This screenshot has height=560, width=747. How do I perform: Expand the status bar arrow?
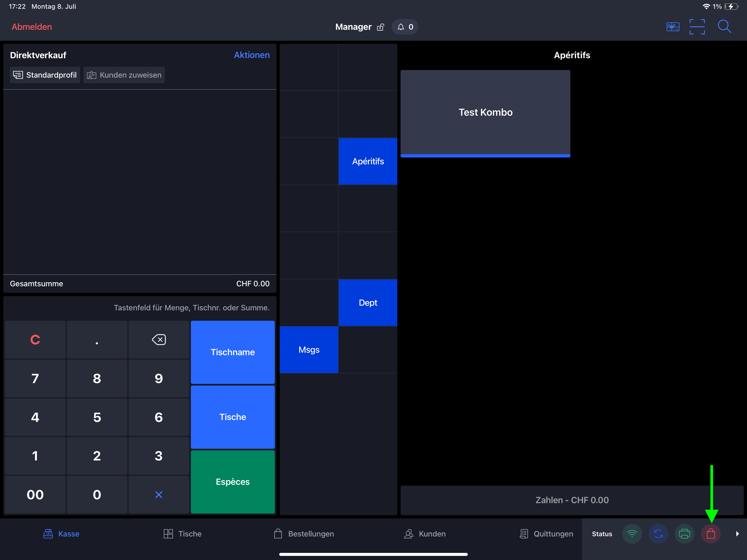(x=737, y=534)
